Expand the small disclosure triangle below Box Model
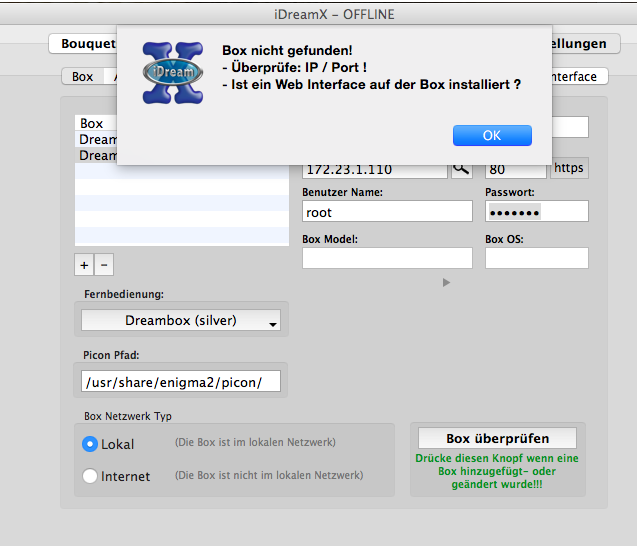This screenshot has width=637, height=546. 446,283
